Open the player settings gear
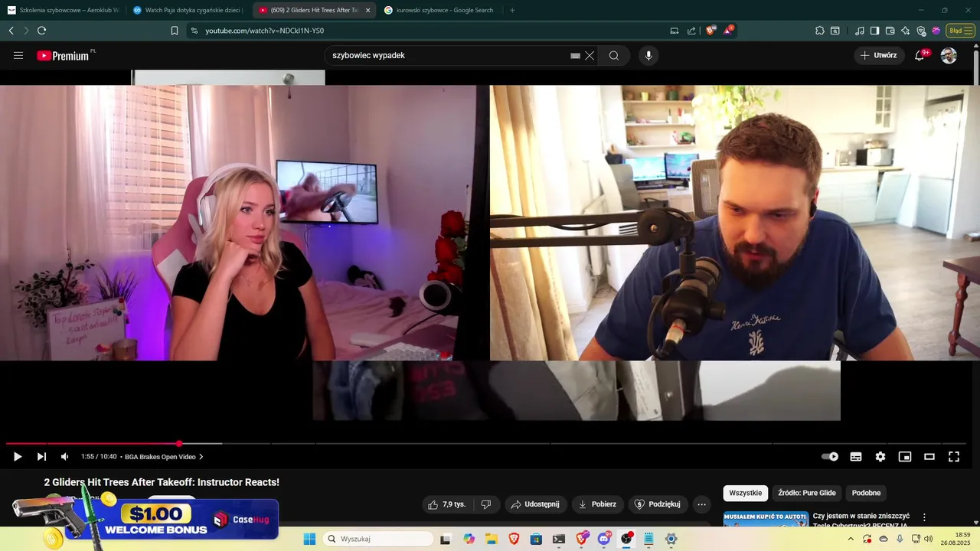Screen dimensions: 980x551 (x=880, y=457)
